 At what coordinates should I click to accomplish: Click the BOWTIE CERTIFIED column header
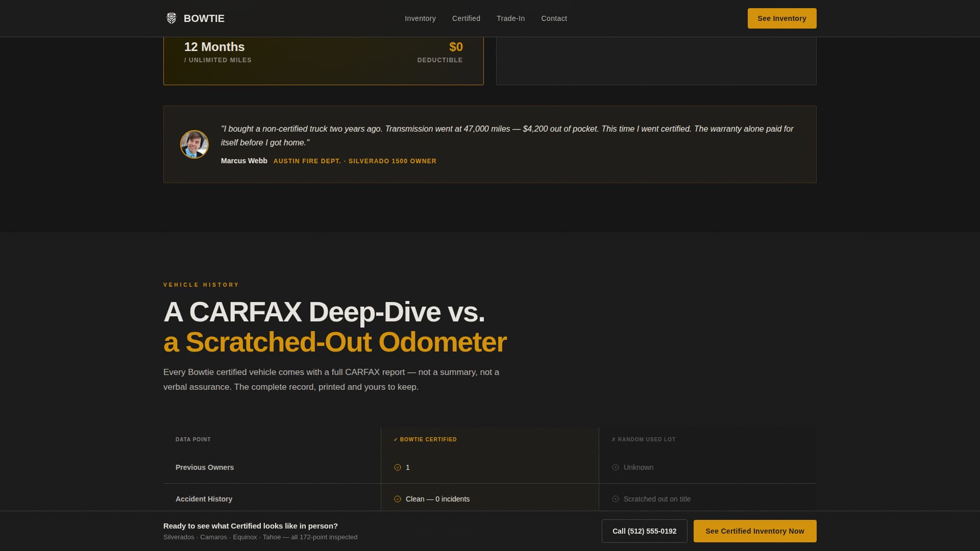pos(425,439)
